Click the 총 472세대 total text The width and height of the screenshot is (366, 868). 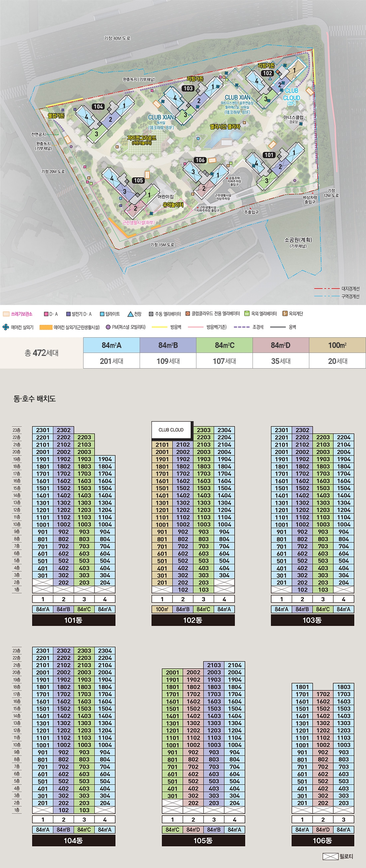pyautogui.click(x=41, y=353)
